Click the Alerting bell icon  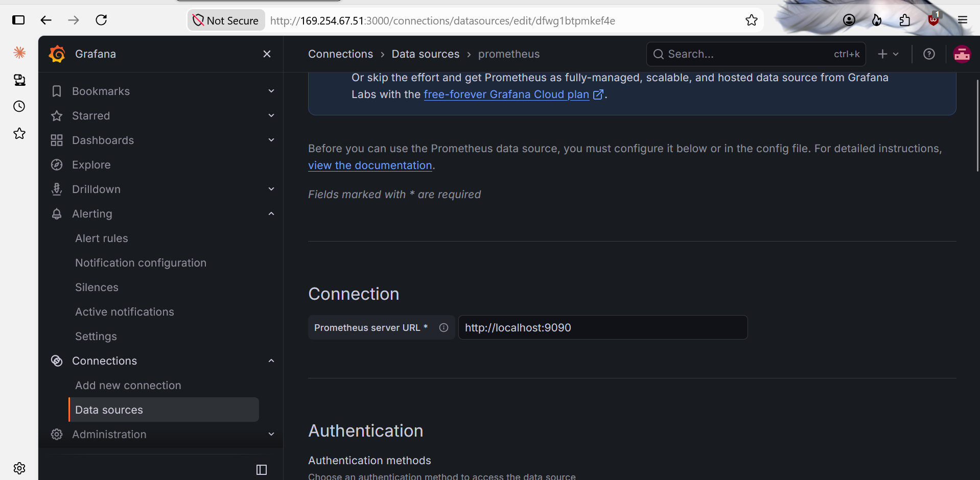(x=57, y=214)
